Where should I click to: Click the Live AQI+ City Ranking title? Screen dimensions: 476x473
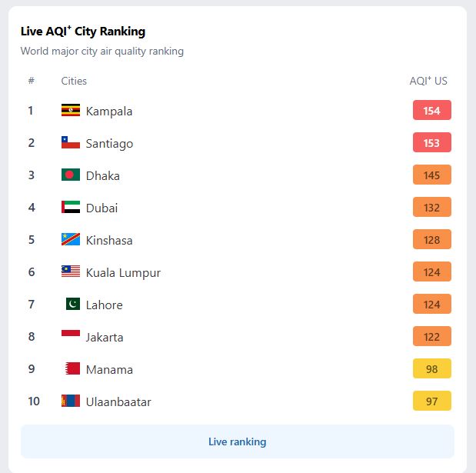[83, 32]
